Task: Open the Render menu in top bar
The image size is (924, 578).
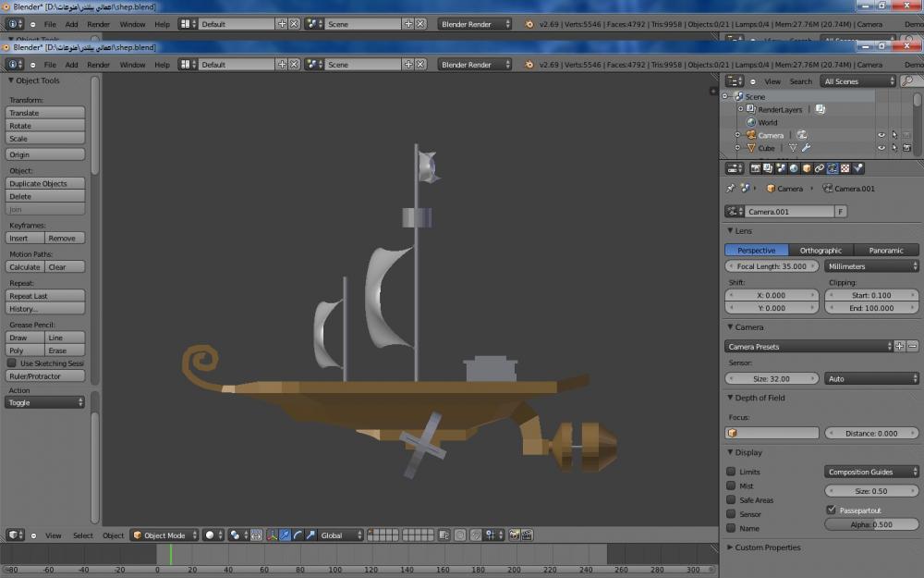Action: (x=98, y=65)
